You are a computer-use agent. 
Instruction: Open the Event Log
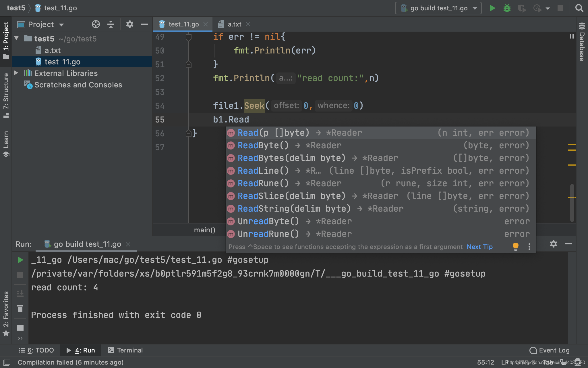550,350
